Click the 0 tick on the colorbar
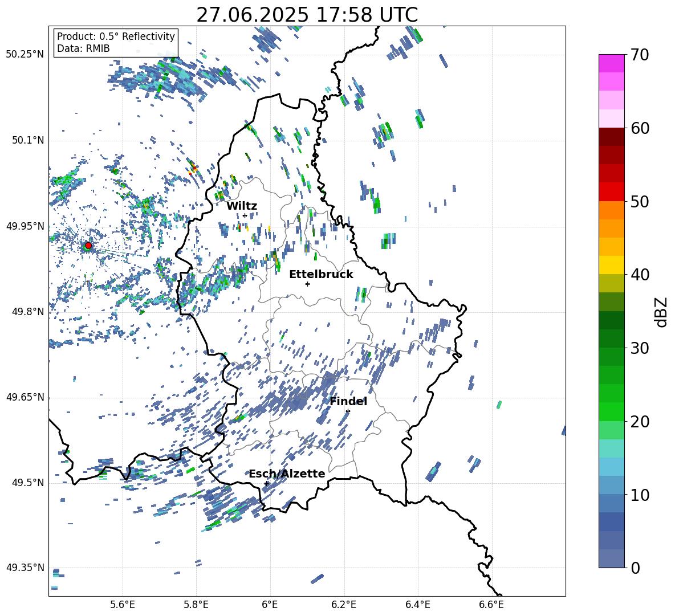 click(635, 568)
